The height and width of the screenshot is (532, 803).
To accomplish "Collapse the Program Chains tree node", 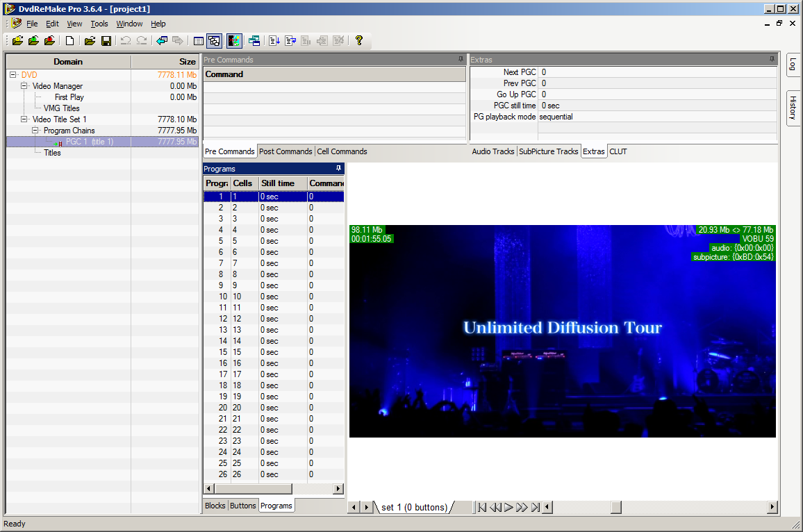I will point(35,131).
